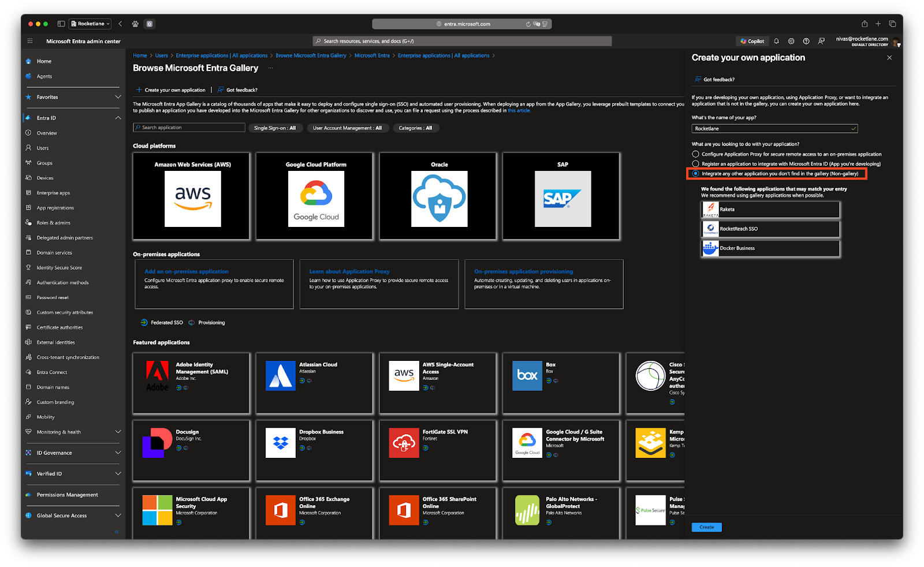Open the Copilot button
The height and width of the screenshot is (567, 924).
tap(752, 41)
